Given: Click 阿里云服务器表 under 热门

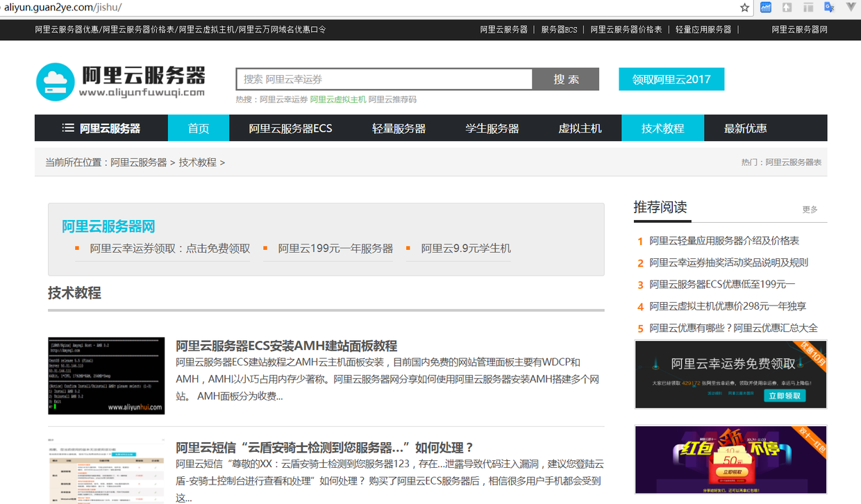Looking at the screenshot, I should [x=794, y=162].
